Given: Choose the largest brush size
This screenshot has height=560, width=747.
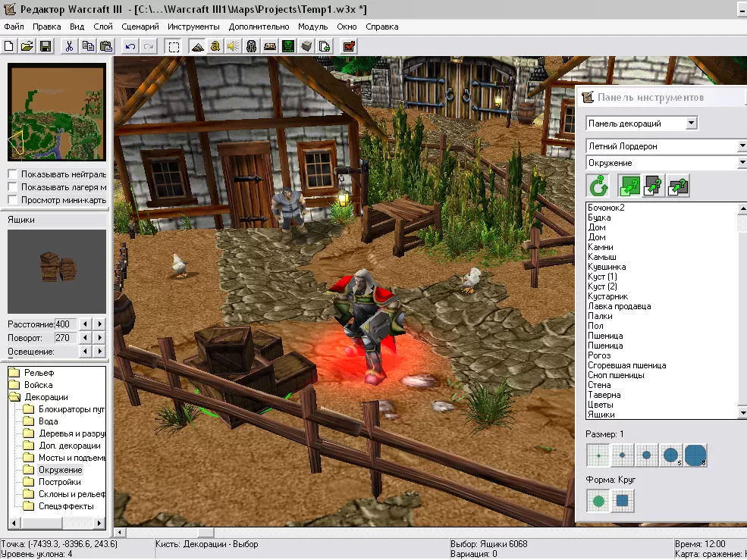Looking at the screenshot, I should 695,455.
